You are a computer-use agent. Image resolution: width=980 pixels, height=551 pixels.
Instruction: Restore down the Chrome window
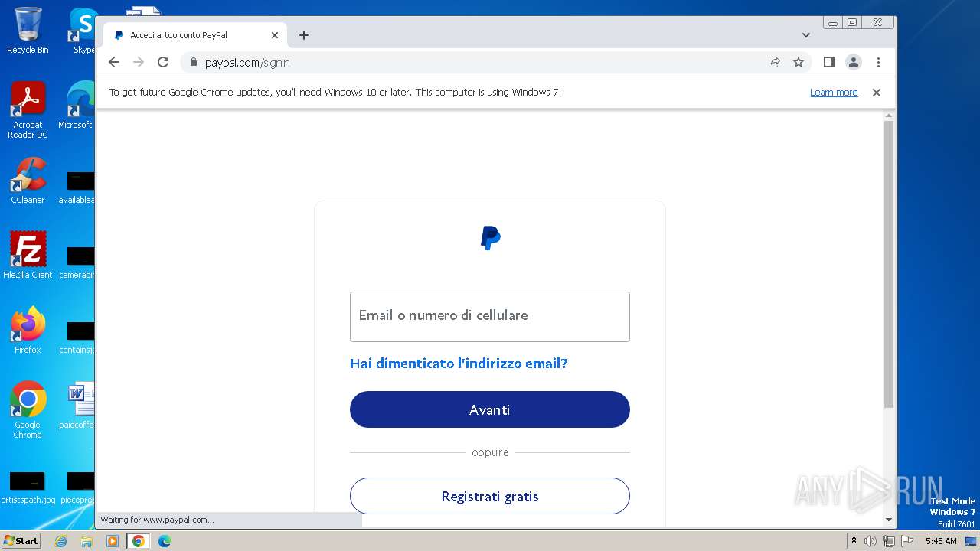852,23
